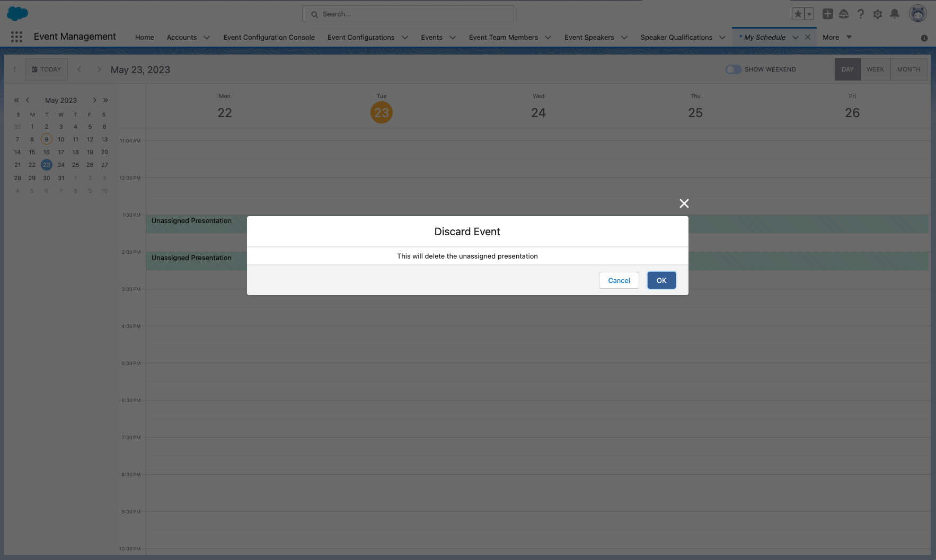Go to the Home tab
The width and height of the screenshot is (936, 560).
144,38
